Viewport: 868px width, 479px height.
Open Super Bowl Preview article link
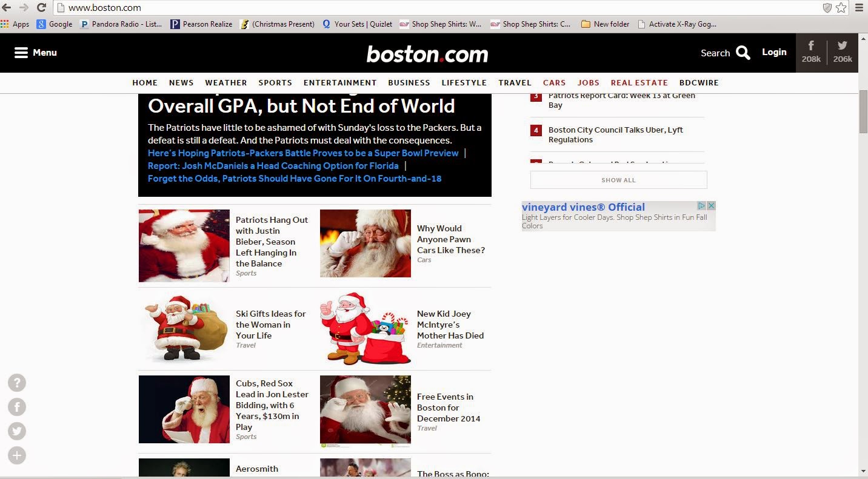303,153
